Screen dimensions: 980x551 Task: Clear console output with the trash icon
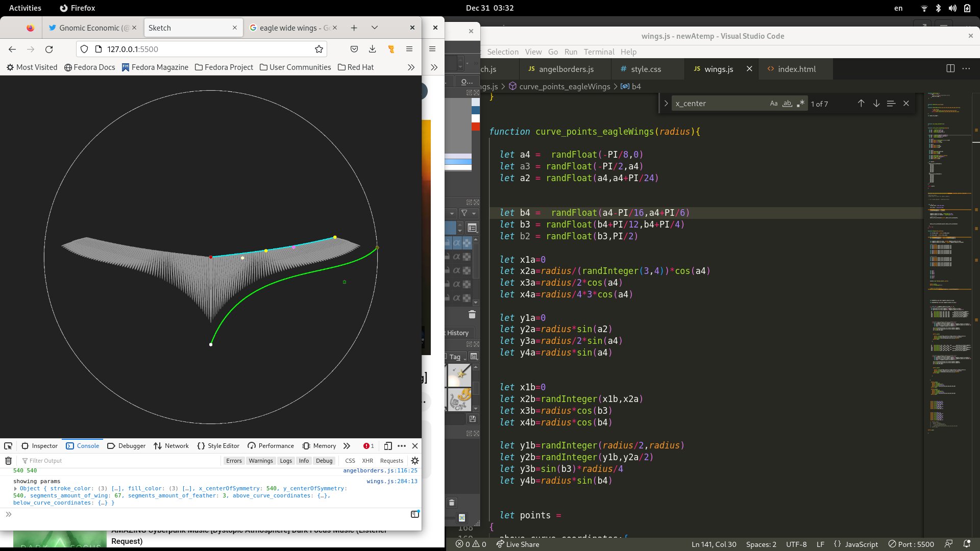pos(8,461)
